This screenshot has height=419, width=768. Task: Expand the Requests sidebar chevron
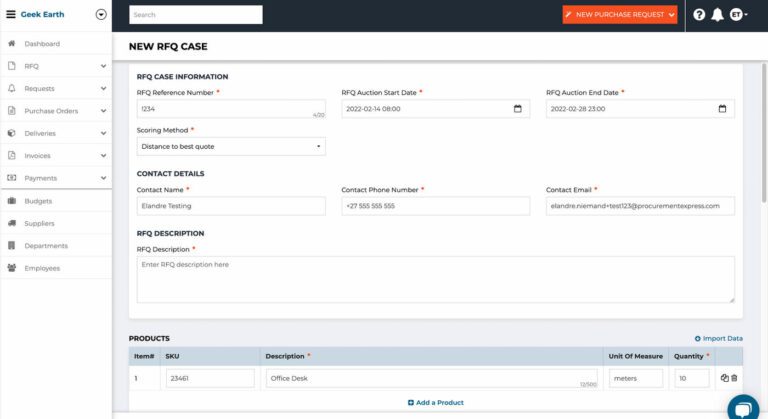click(103, 88)
